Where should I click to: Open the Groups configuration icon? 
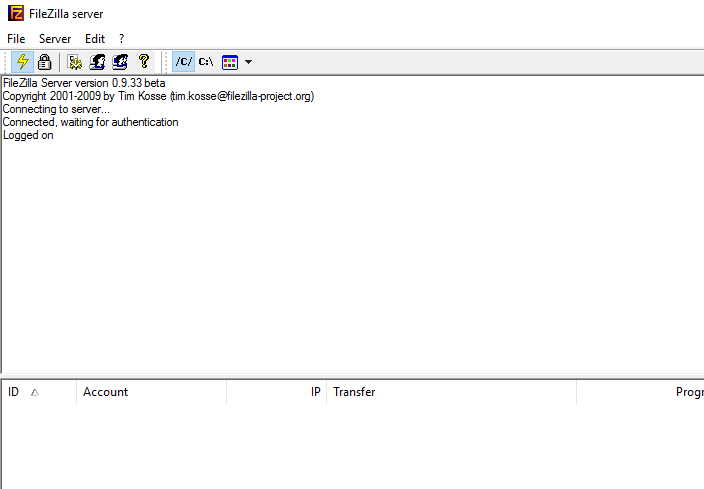tap(121, 62)
